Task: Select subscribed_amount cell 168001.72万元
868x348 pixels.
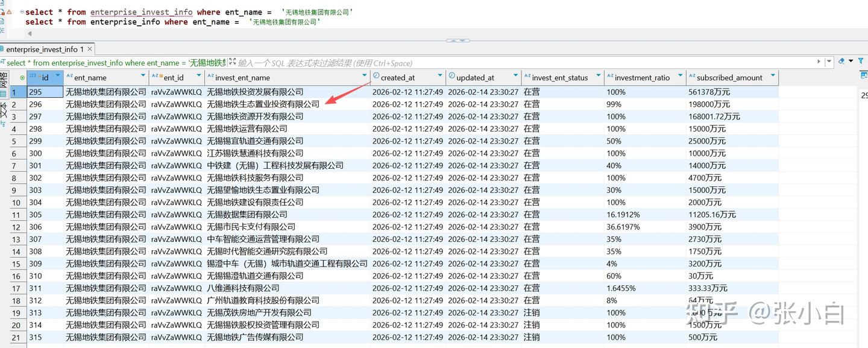Action: (732, 116)
